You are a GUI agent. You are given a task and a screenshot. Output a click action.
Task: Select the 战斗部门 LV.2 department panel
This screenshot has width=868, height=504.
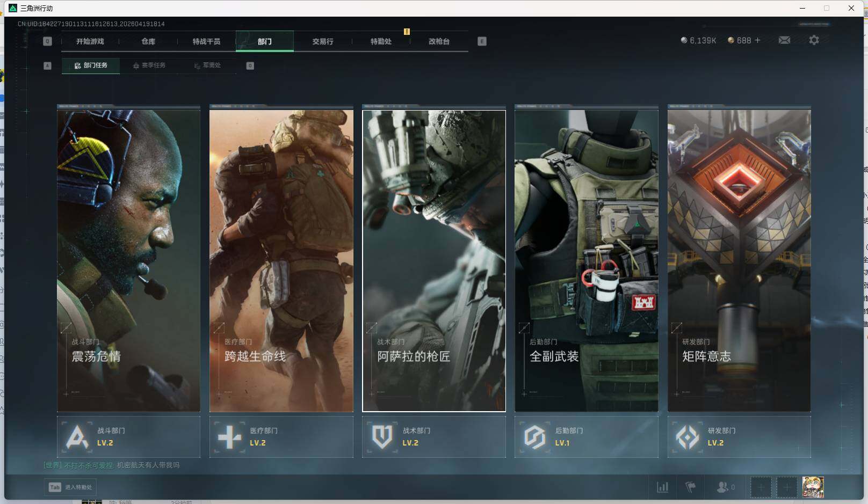128,437
